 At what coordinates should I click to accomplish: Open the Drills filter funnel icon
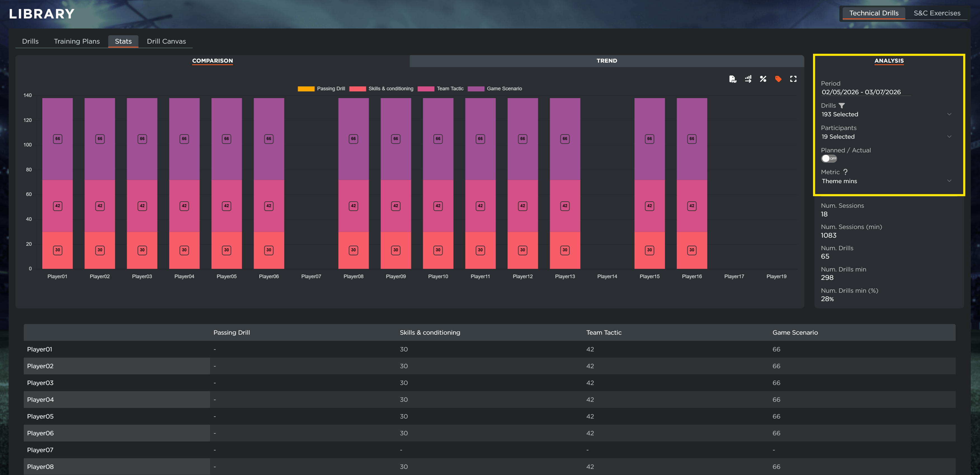pos(842,106)
